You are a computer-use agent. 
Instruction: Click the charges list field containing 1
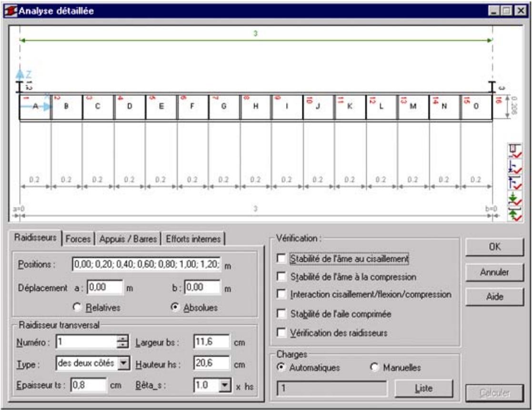pyautogui.click(x=332, y=388)
